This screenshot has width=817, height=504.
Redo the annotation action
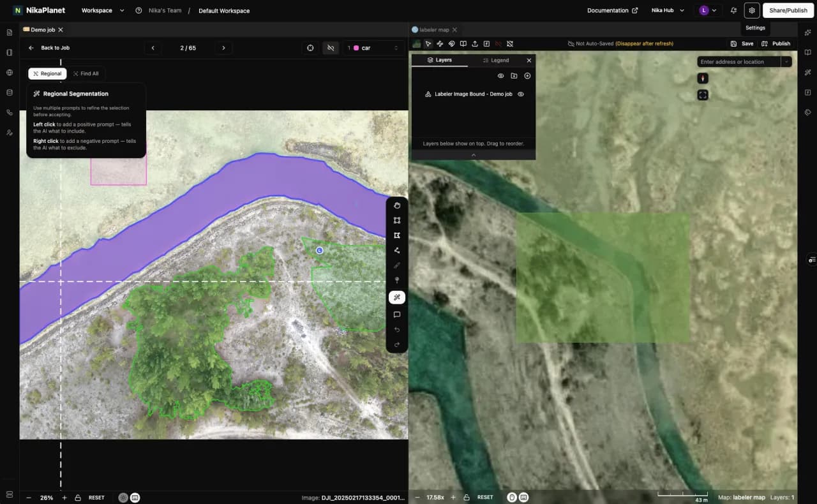397,345
